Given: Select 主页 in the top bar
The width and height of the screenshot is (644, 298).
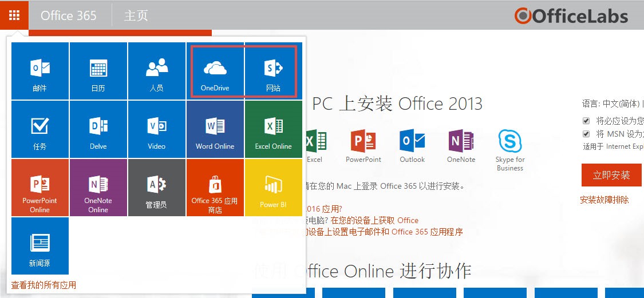Looking at the screenshot, I should (x=136, y=15).
